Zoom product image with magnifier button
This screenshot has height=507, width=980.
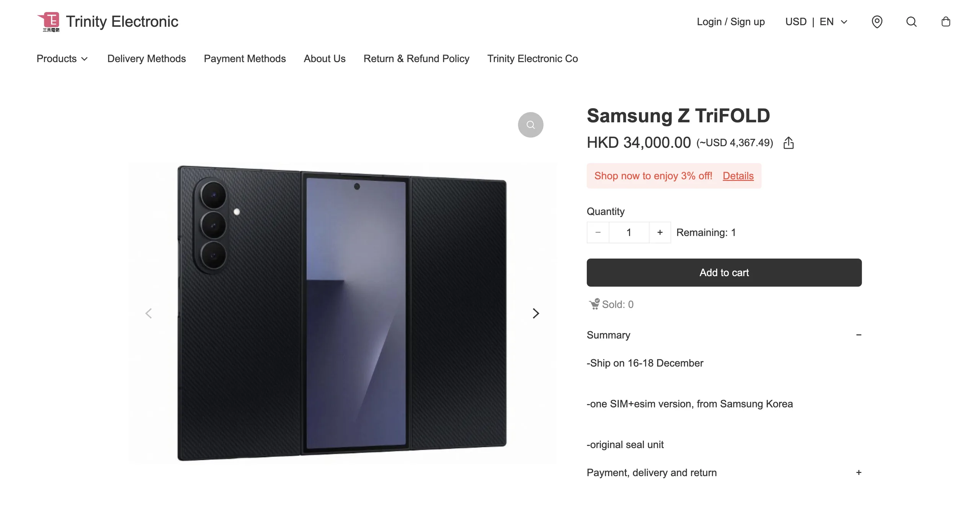[x=530, y=125]
